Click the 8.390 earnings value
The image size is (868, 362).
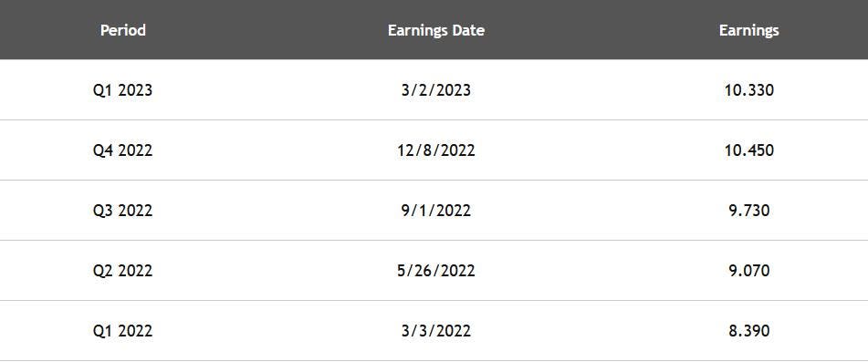click(x=749, y=331)
